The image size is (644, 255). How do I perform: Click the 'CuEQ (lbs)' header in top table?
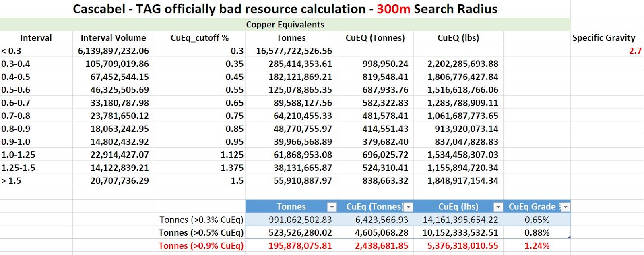pos(458,38)
